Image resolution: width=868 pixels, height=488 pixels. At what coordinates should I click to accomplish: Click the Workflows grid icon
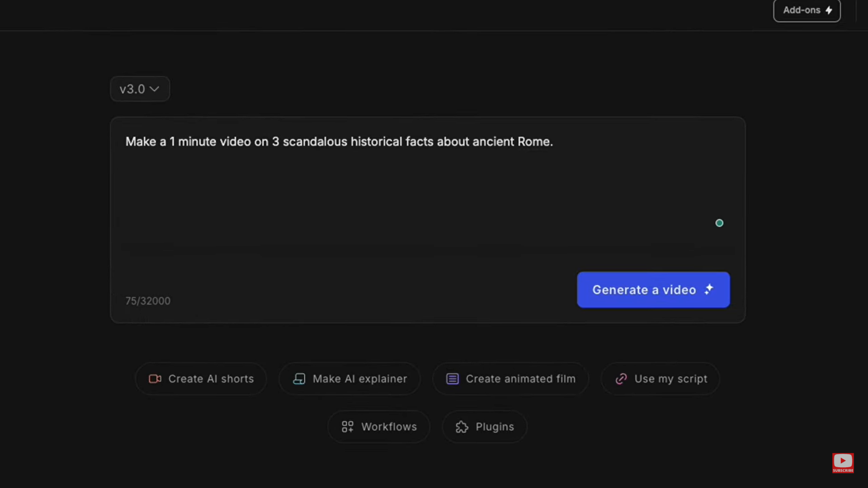347,427
